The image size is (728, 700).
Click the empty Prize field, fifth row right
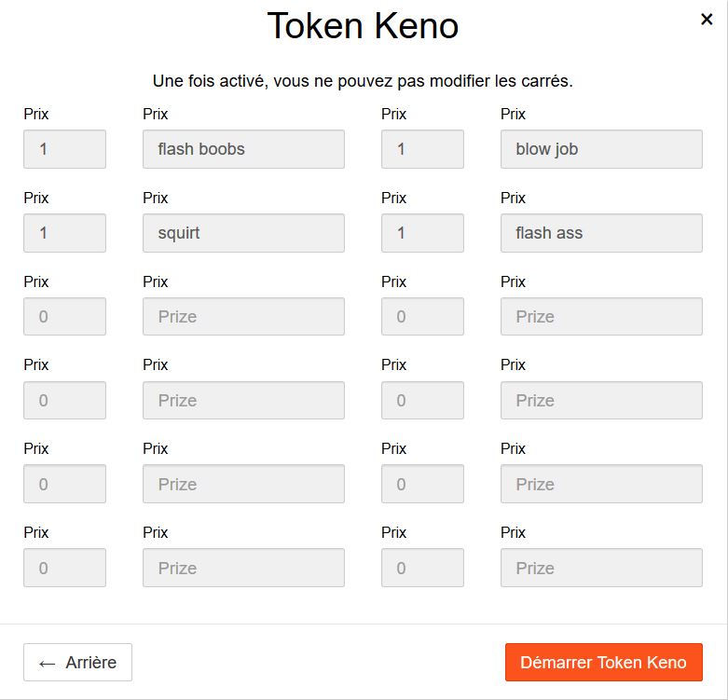(601, 485)
